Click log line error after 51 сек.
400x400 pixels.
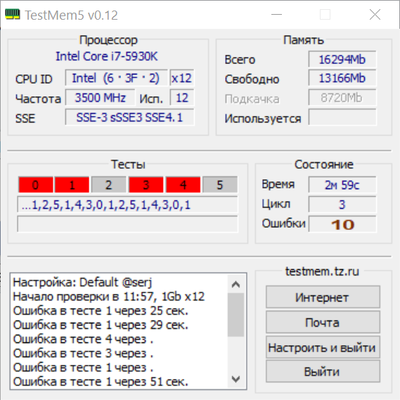point(100,382)
